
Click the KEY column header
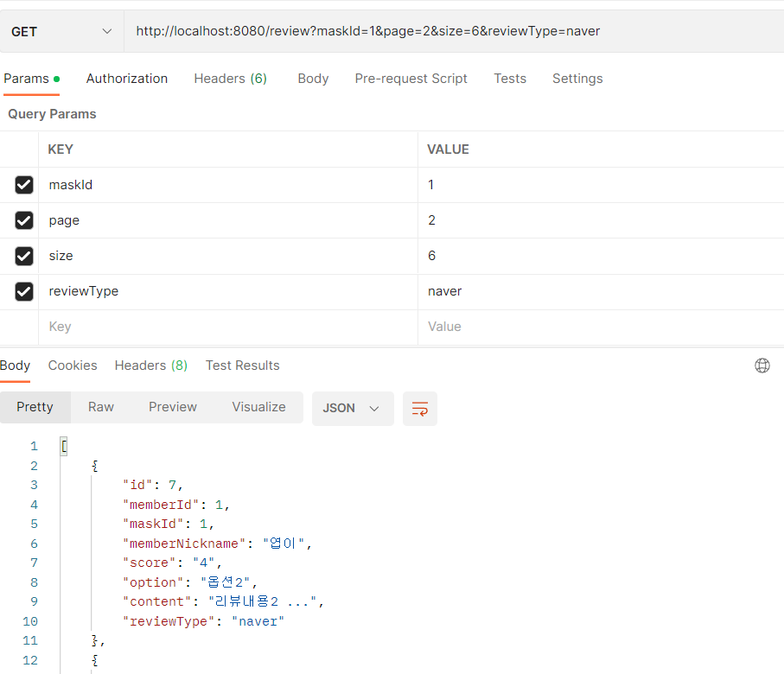[x=61, y=149]
